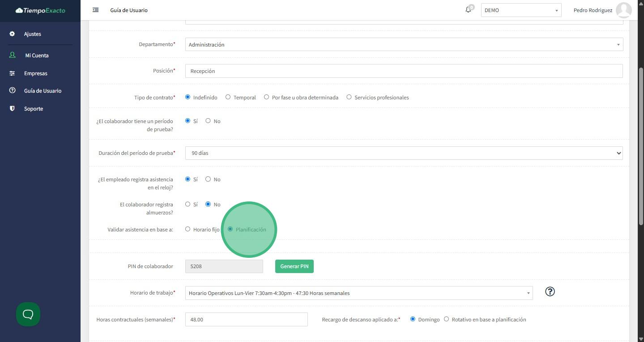Select Rotativo en base a planificación

click(x=446, y=319)
